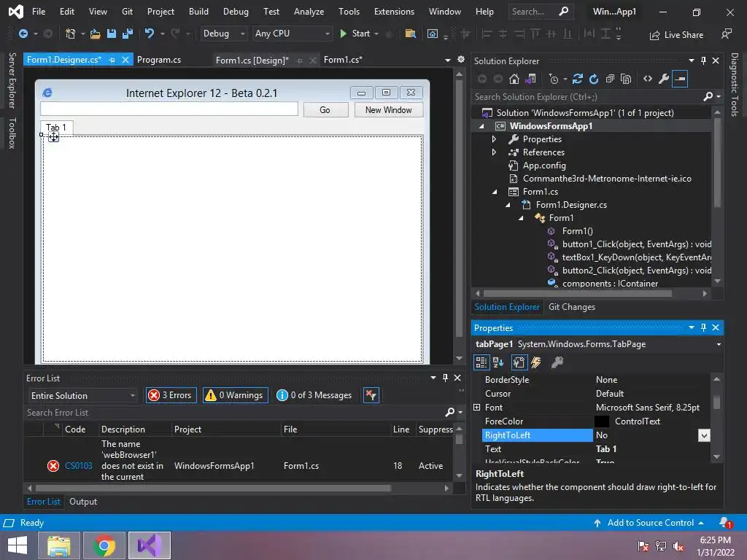Click the Navigate Backward arrow in toolbar
The width and height of the screenshot is (747, 560).
pos(23,34)
